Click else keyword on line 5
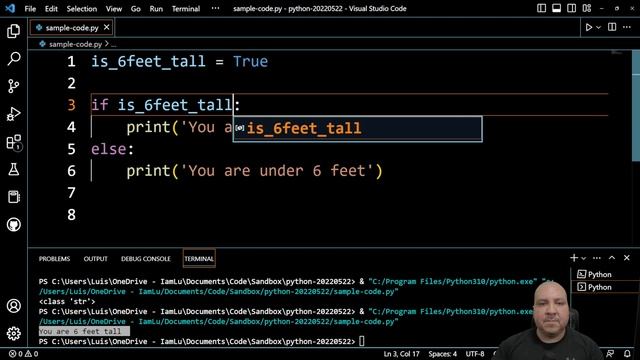 (x=109, y=149)
